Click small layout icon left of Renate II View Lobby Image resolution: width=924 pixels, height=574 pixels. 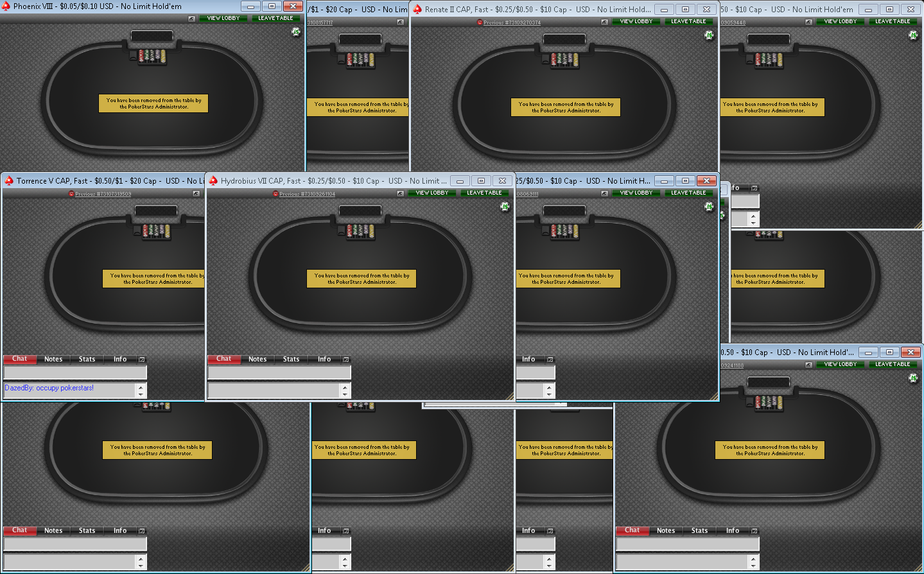[x=604, y=22]
